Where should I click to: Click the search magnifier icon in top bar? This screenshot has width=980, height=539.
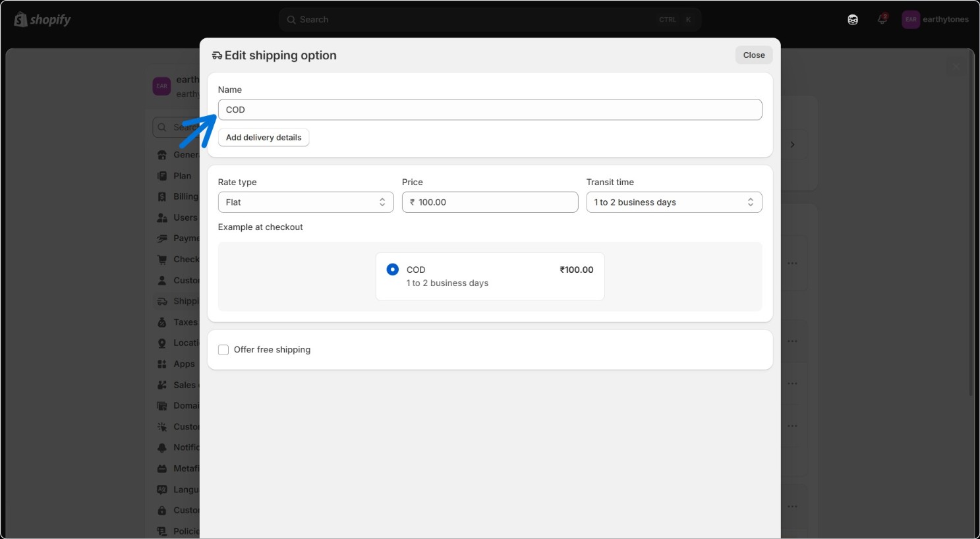click(291, 20)
